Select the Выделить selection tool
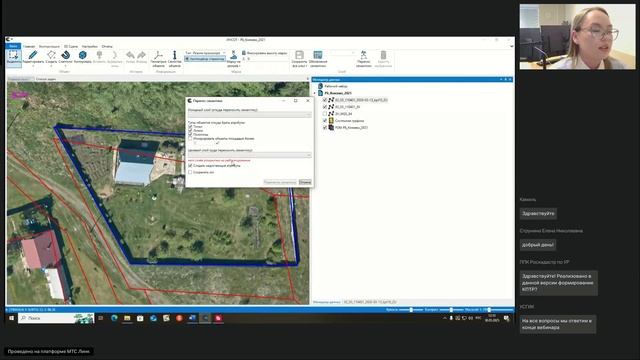 point(13,58)
